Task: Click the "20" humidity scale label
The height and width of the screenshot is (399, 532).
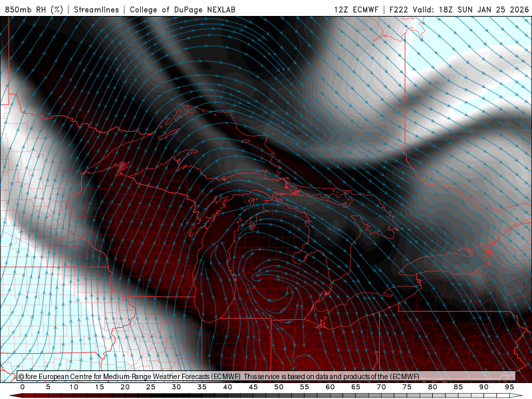Action: click(x=125, y=387)
